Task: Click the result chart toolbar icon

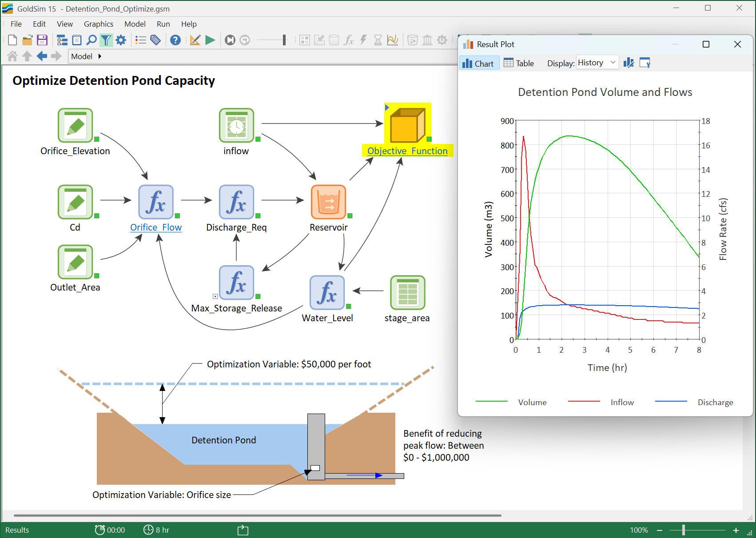Action: pyautogui.click(x=393, y=40)
